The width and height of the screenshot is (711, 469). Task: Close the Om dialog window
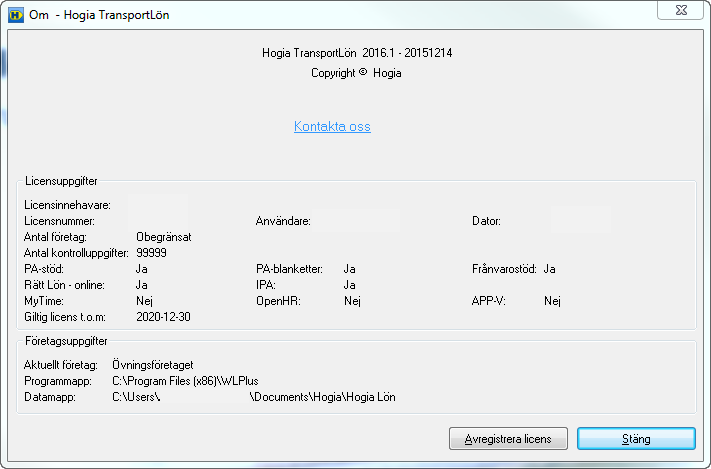[x=681, y=10]
